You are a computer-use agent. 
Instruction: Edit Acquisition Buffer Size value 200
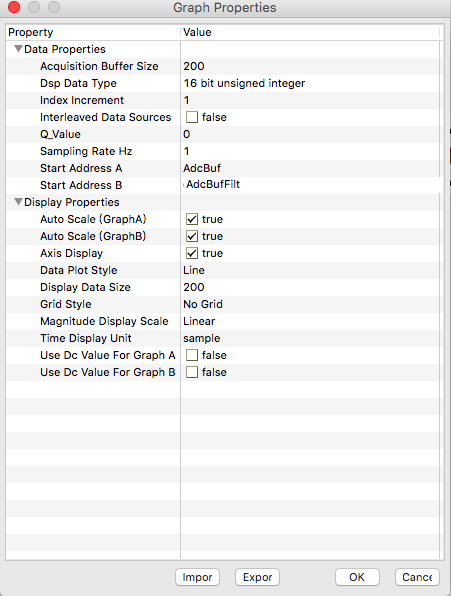pyautogui.click(x=310, y=66)
